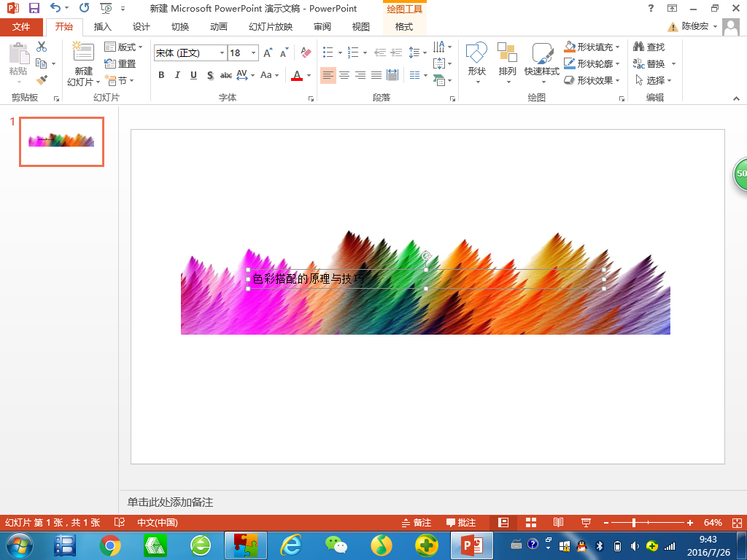The height and width of the screenshot is (560, 747).
Task: Toggle 备注 Notes pane in status bar
Action: (x=417, y=522)
